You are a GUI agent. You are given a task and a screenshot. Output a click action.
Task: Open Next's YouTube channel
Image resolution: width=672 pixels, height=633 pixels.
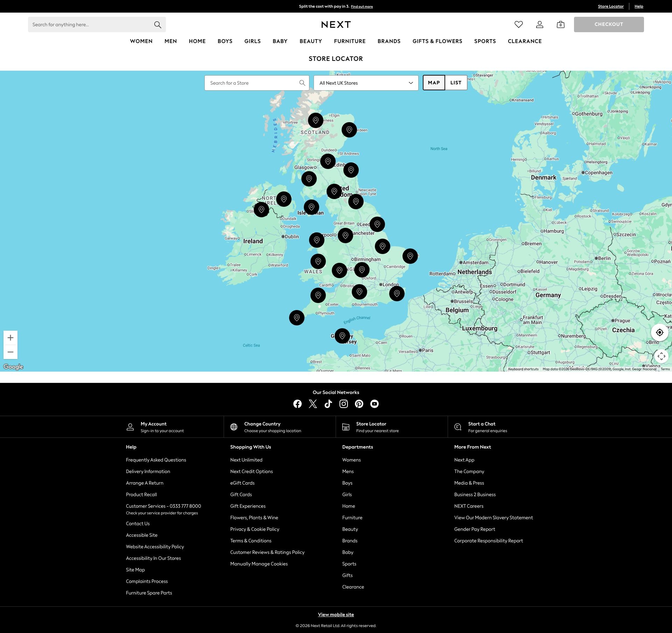click(x=374, y=403)
